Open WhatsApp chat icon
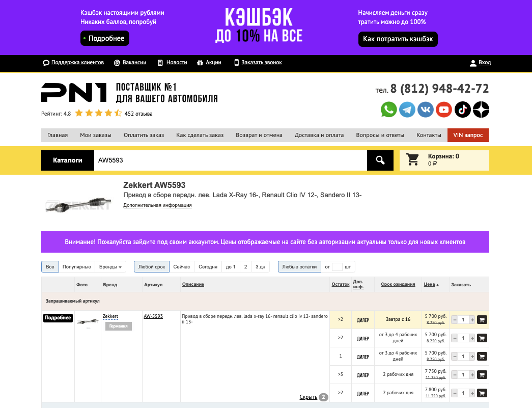The image size is (532, 408). [x=388, y=110]
